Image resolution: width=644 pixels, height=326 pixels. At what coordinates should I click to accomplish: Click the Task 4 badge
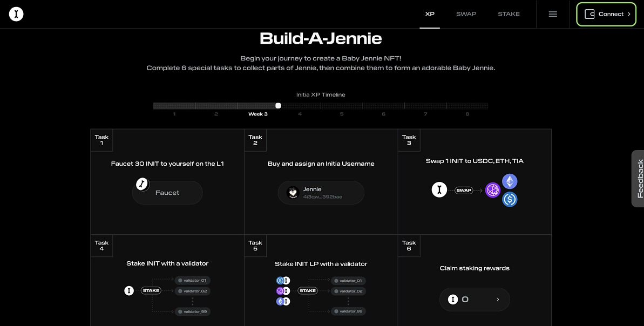(101, 246)
